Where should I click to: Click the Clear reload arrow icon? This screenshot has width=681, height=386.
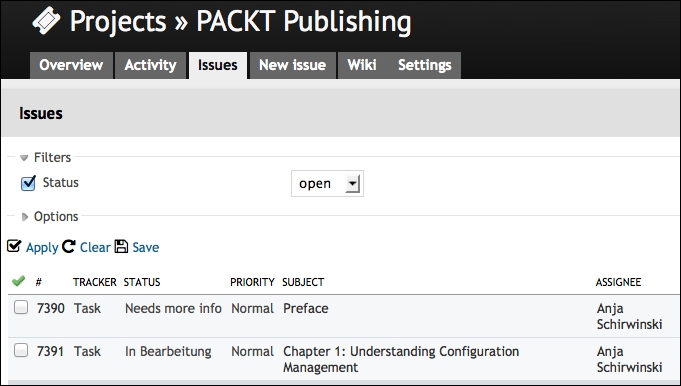coord(69,247)
